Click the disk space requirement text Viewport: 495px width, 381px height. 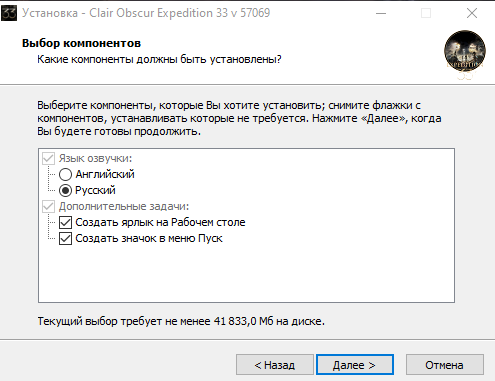(x=181, y=321)
